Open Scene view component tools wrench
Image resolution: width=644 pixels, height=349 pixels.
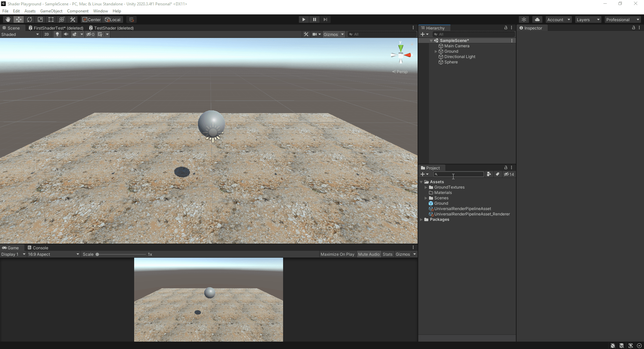click(306, 34)
